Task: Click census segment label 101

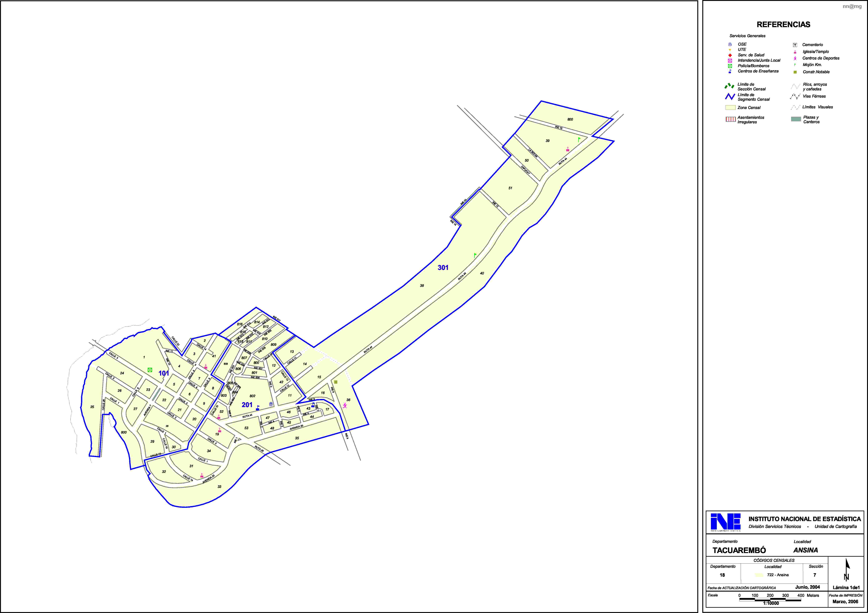Action: point(164,373)
